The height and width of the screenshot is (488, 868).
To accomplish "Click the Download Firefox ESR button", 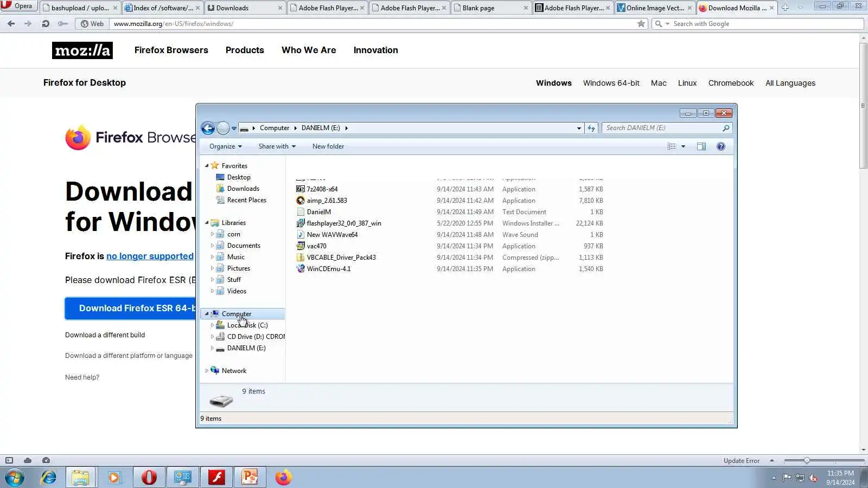I will [130, 308].
